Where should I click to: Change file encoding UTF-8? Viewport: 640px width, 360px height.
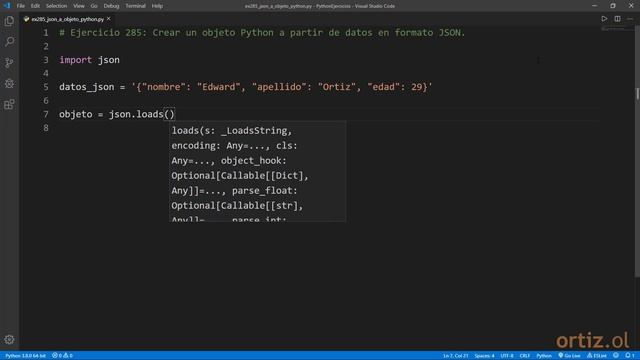(x=507, y=356)
